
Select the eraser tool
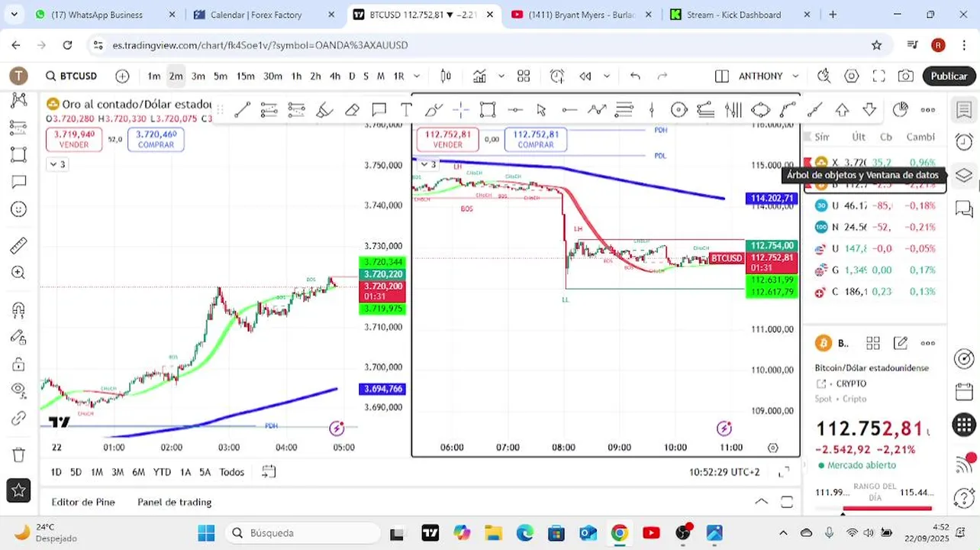pos(352,110)
